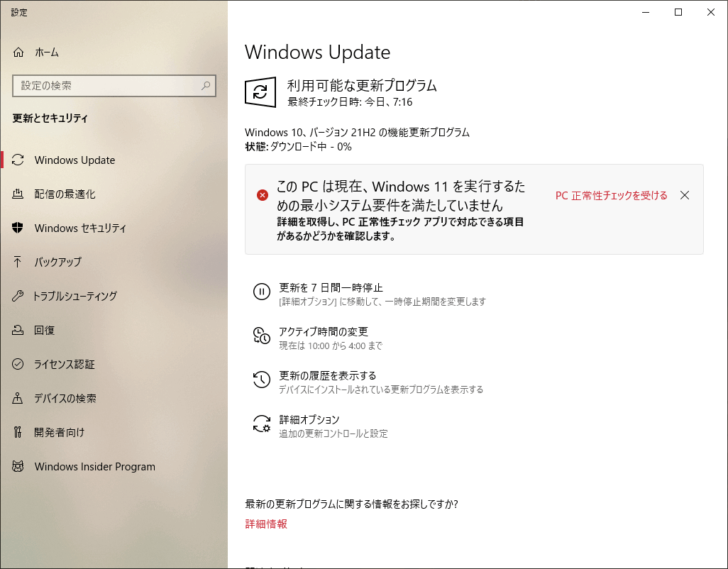This screenshot has width=728, height=569.
Task: Click the Windows Insider Program cat icon
Action: [18, 466]
